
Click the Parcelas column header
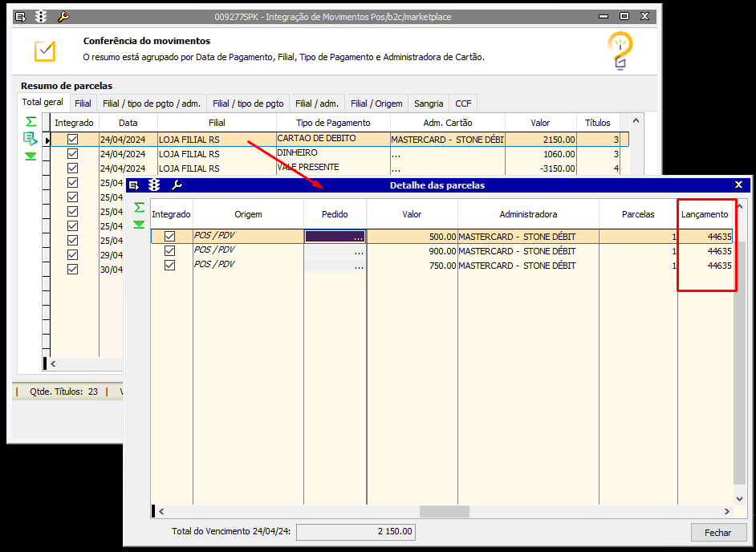coord(638,214)
